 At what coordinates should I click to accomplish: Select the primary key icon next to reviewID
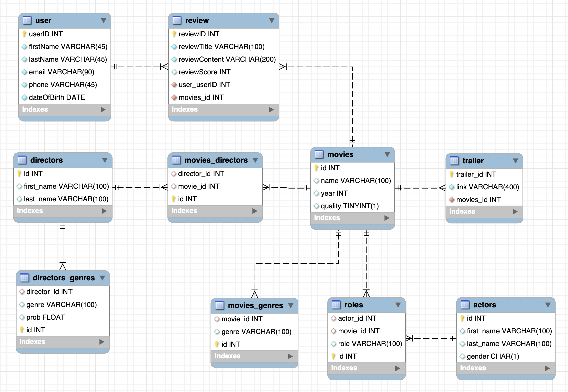(174, 34)
